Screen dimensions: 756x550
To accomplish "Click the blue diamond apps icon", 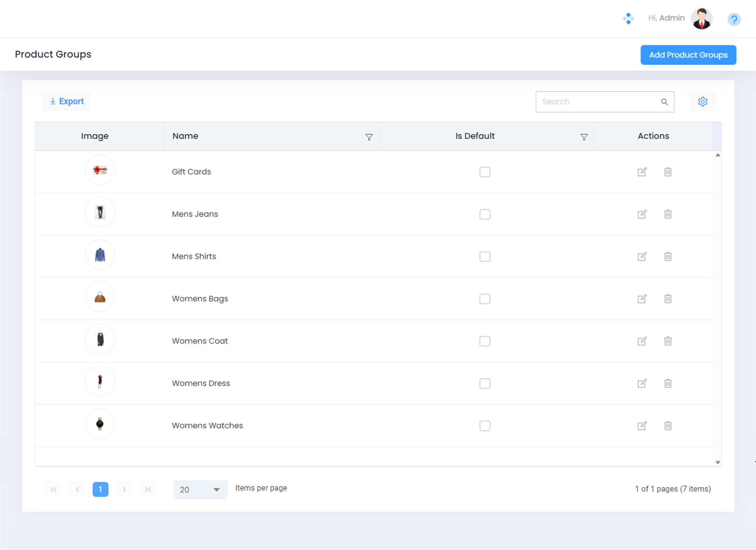I will (x=628, y=18).
